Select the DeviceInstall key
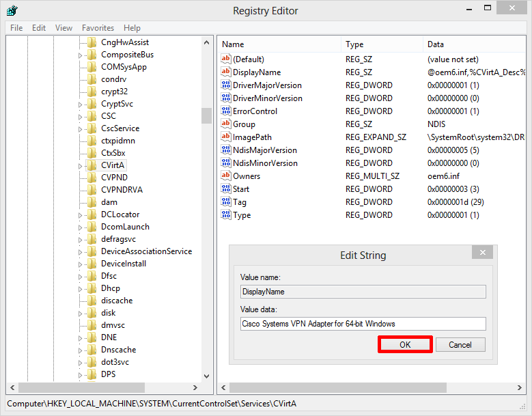 (x=124, y=263)
